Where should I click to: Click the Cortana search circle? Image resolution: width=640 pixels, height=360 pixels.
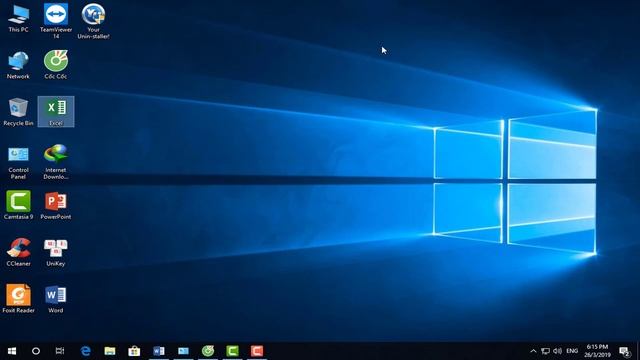(36, 351)
